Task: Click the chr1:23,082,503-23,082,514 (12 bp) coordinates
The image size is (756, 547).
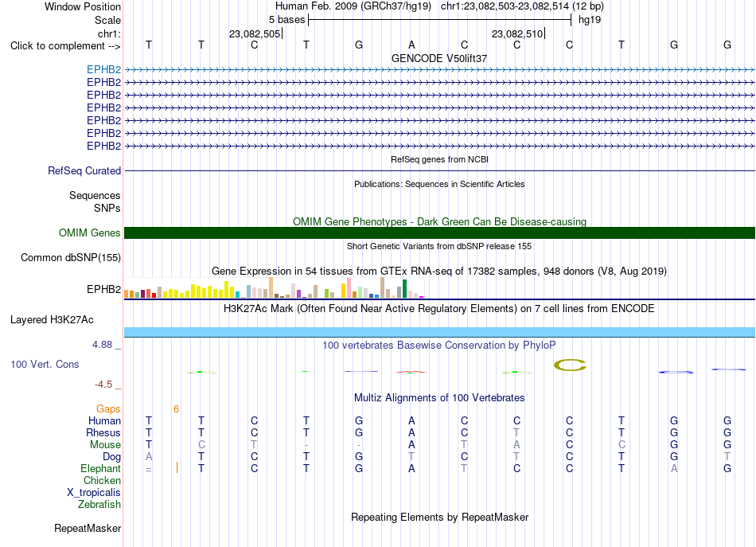Action: point(522,6)
